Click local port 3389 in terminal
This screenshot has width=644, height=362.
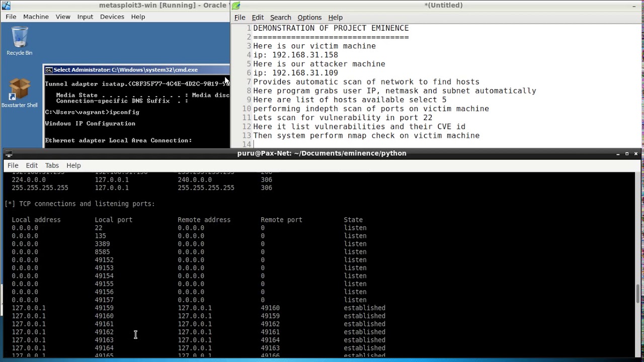(x=102, y=244)
